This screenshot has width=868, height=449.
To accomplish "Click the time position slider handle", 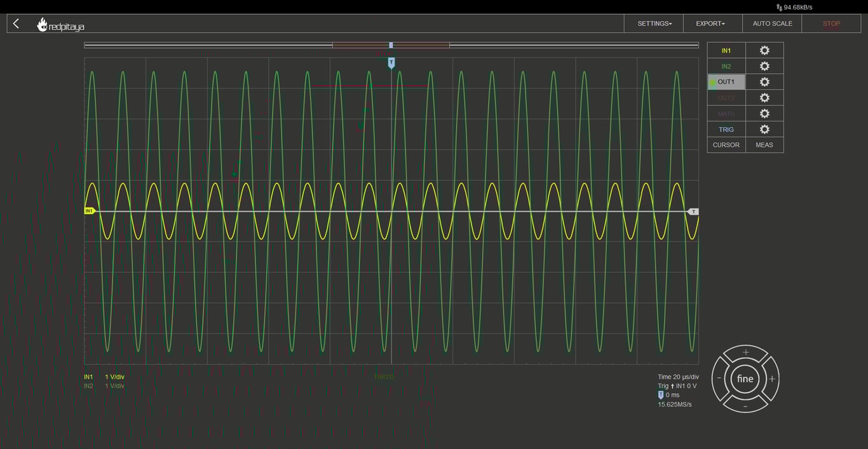I will pyautogui.click(x=391, y=45).
